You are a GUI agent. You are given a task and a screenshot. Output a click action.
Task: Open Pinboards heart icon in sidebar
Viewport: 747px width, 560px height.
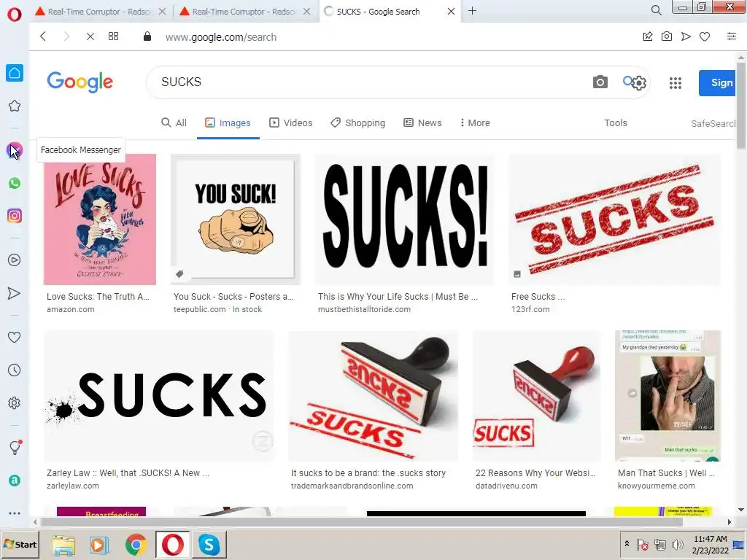tap(15, 337)
